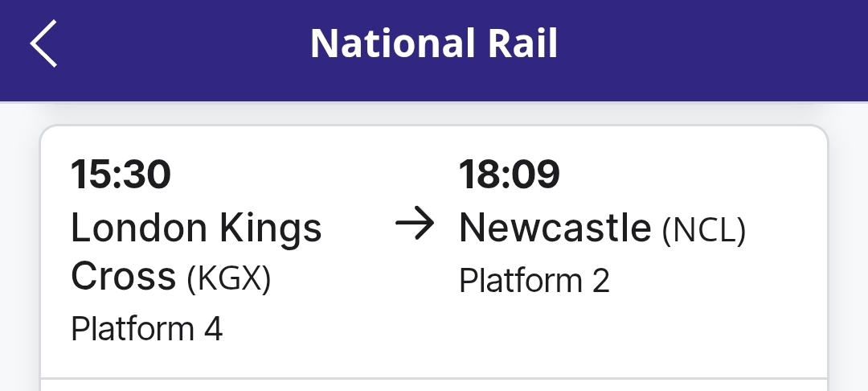Screen dimensions: 868x391
Task: Click the KGX station code
Action: 229,279
